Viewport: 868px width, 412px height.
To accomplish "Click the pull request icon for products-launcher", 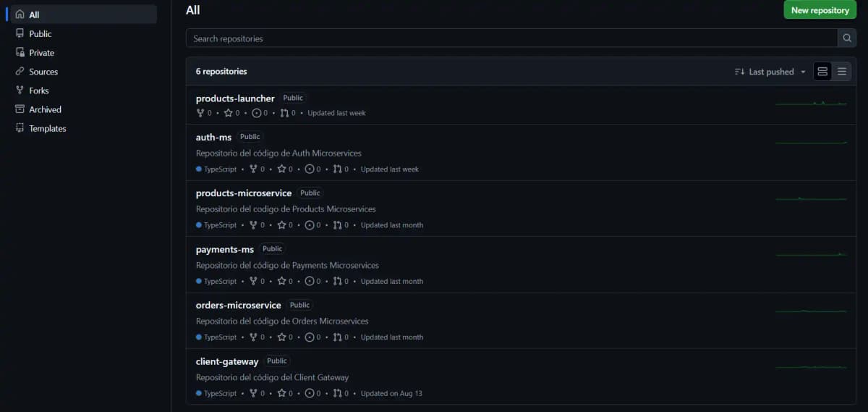I will pos(284,113).
